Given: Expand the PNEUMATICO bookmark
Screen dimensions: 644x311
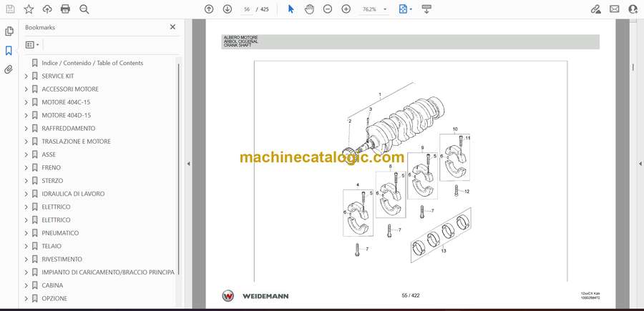Looking at the screenshot, I should pyautogui.click(x=26, y=233).
